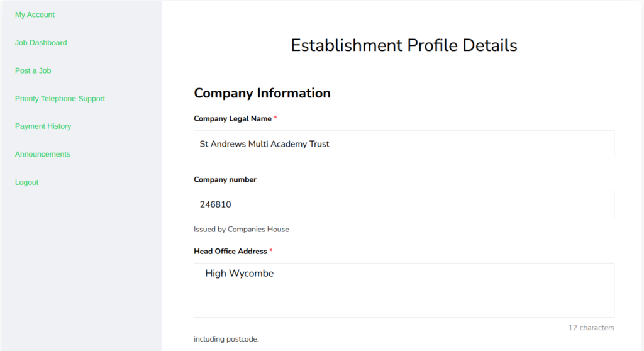Click the Establishment Profile Details title
The image size is (644, 351).
click(404, 45)
